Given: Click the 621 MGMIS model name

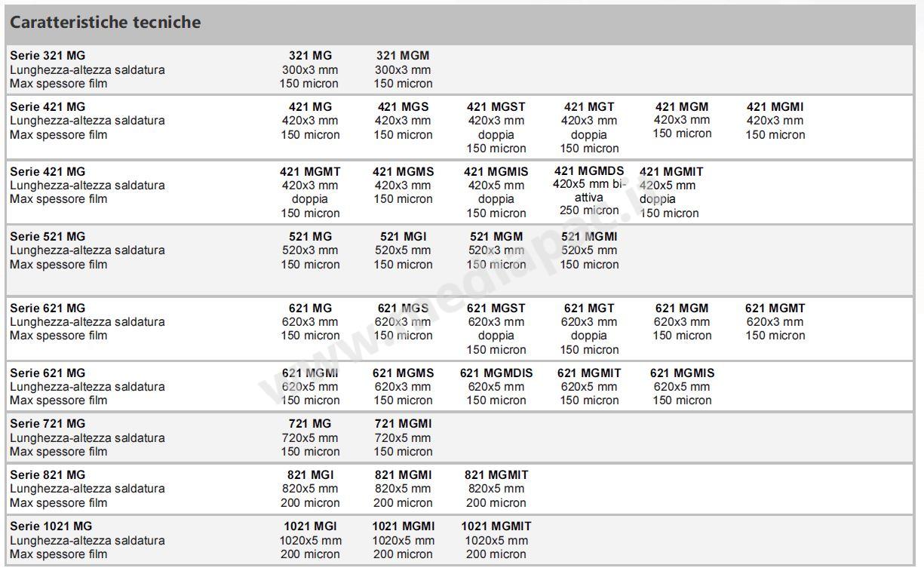Looking at the screenshot, I should tap(682, 373).
